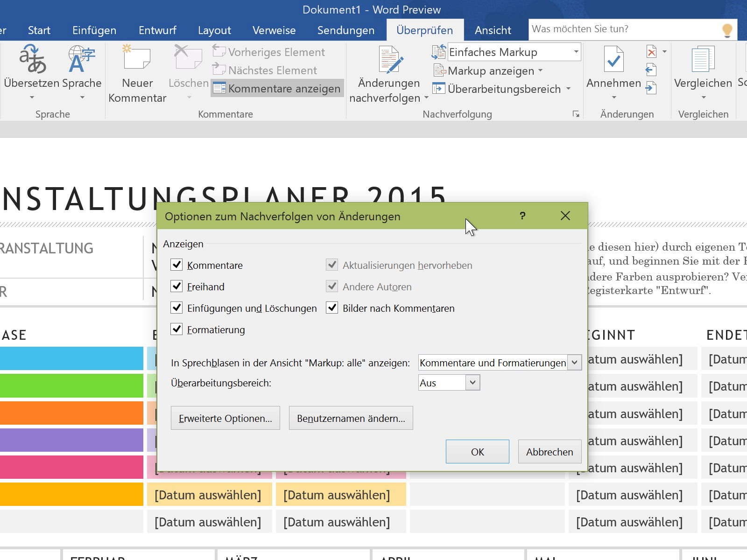Screen dimensions: 747x560
Task: Expand Überarbeitungsbereich ribbon arrow
Action: [568, 89]
